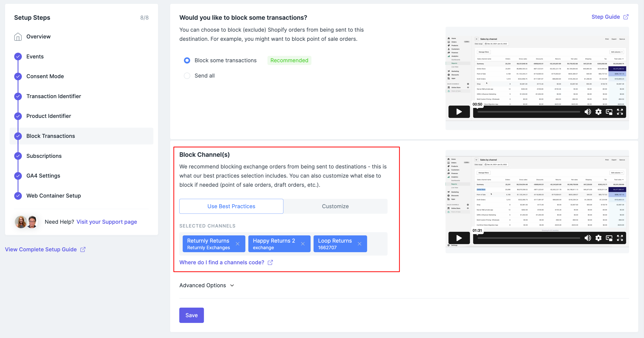Click the Events step checkmark

pyautogui.click(x=18, y=57)
